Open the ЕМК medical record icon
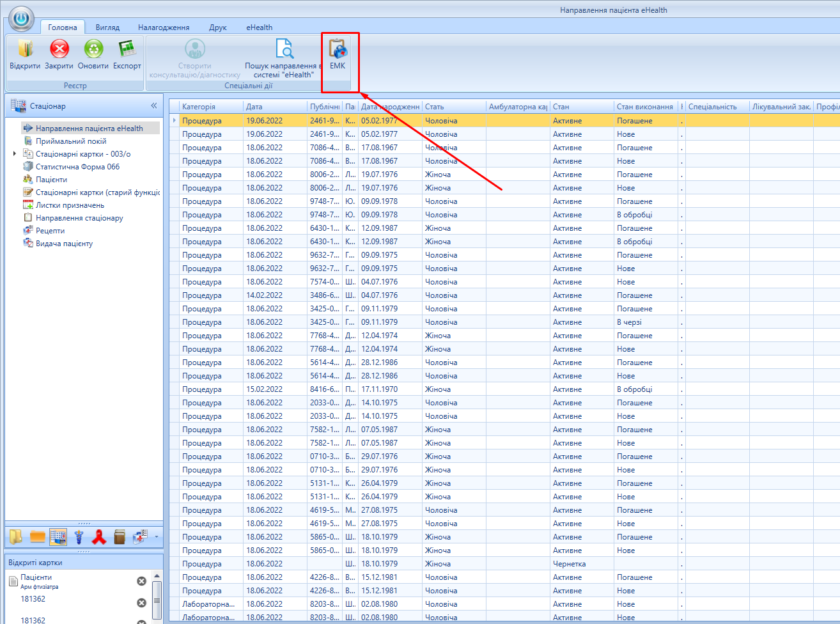 (338, 49)
